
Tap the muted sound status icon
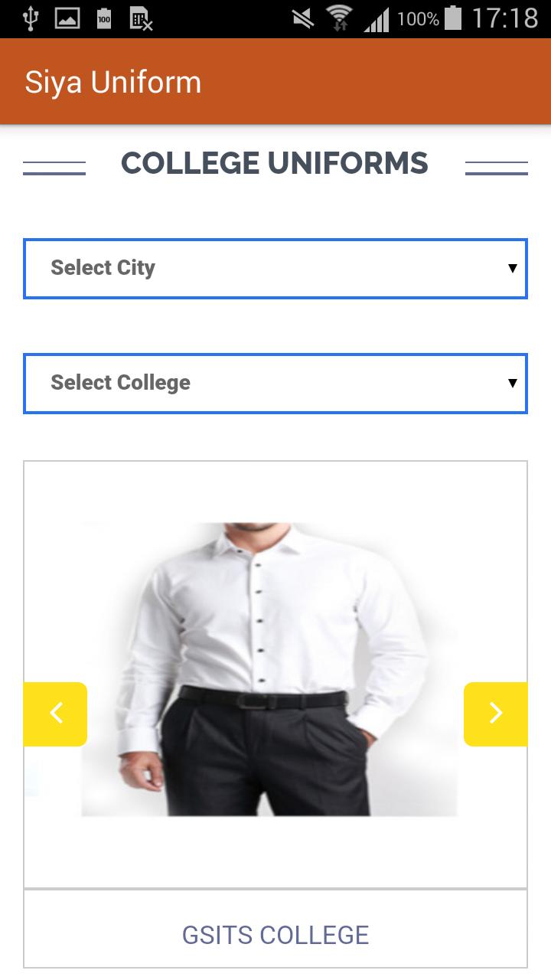tap(303, 18)
